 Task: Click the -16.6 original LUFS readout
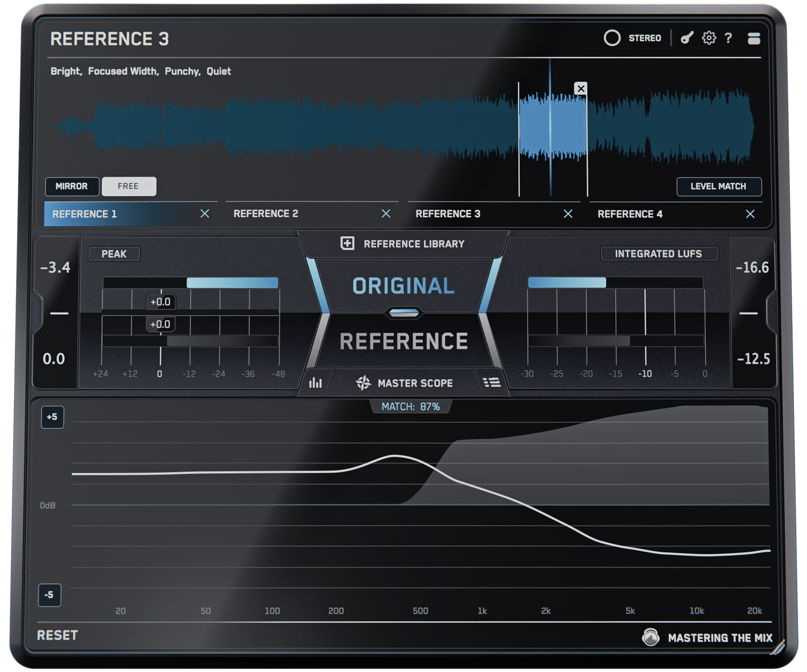pos(752,267)
